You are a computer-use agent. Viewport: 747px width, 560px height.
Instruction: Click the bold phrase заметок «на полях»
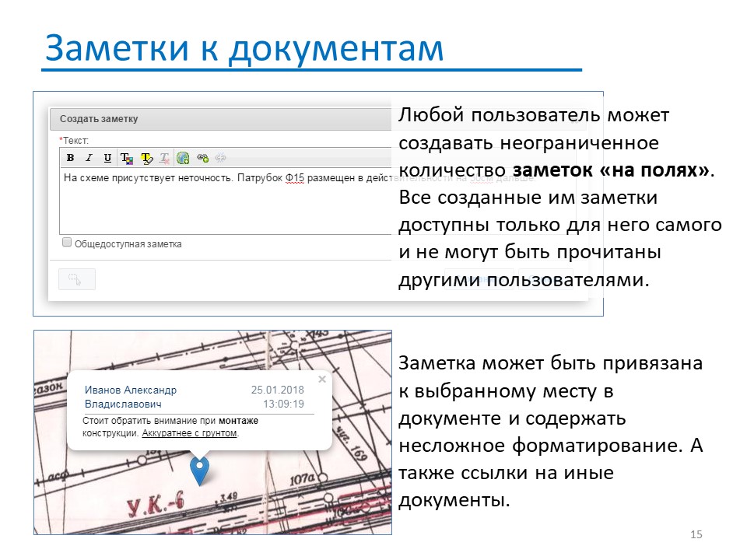point(612,170)
